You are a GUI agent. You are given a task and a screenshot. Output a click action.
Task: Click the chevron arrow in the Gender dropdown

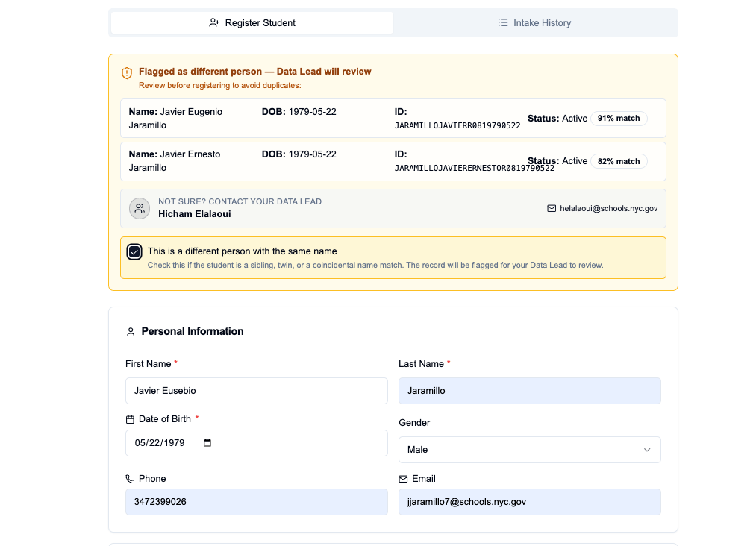647,450
